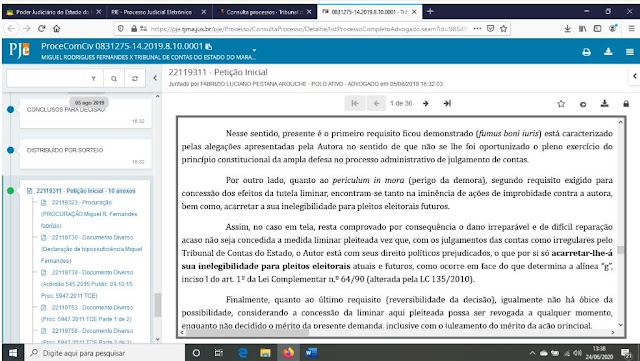The width and height of the screenshot is (640, 361).
Task: Expand process details dropdown arrow in header
Action: click(x=254, y=50)
